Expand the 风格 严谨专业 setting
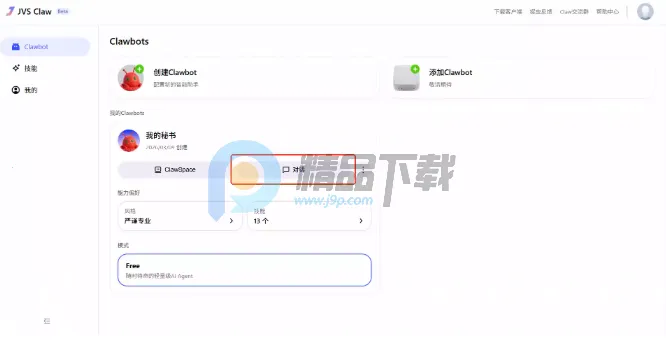The width and height of the screenshot is (666, 363). tap(180, 216)
